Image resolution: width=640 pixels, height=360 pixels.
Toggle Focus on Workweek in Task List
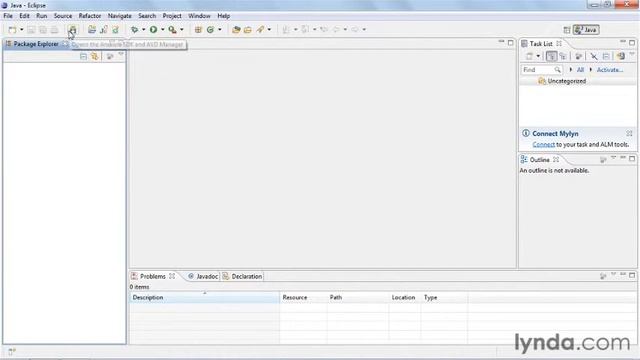click(x=578, y=56)
